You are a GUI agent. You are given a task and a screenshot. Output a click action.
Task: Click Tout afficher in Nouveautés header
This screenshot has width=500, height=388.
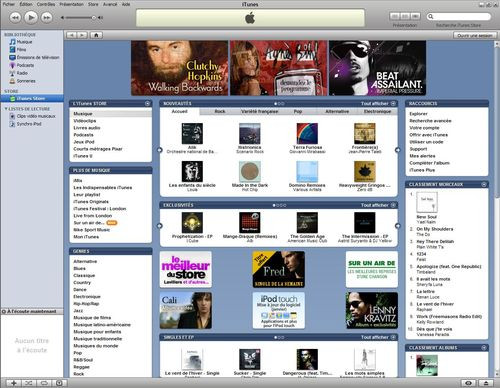[375, 104]
